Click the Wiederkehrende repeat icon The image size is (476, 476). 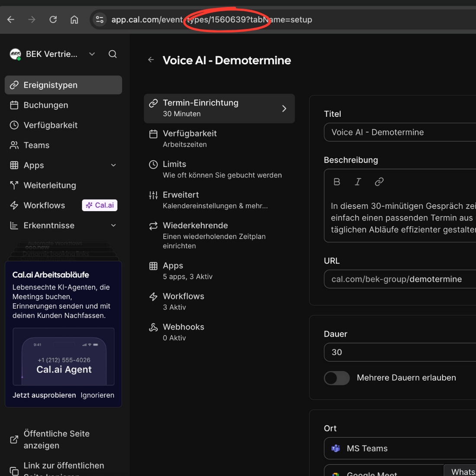[x=153, y=226]
